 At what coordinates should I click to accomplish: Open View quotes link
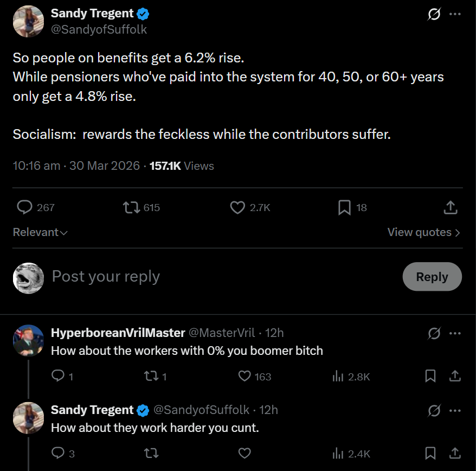424,232
